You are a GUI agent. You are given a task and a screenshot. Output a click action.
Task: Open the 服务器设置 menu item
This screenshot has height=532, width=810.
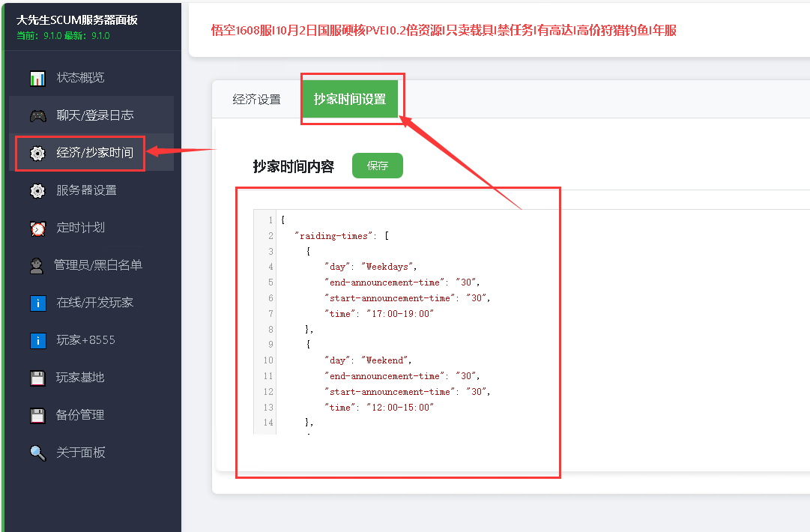[86, 190]
